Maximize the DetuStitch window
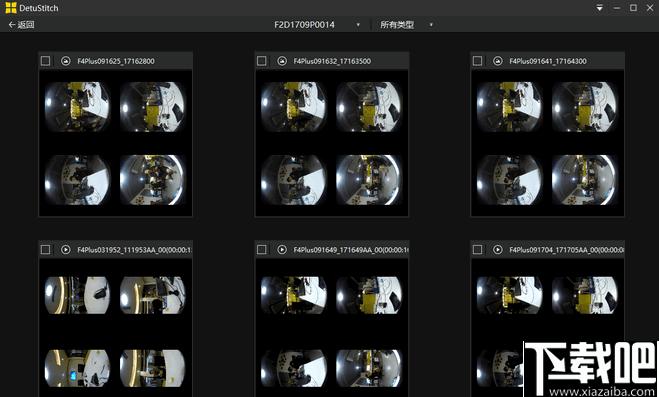The height and width of the screenshot is (397, 659). [x=633, y=8]
